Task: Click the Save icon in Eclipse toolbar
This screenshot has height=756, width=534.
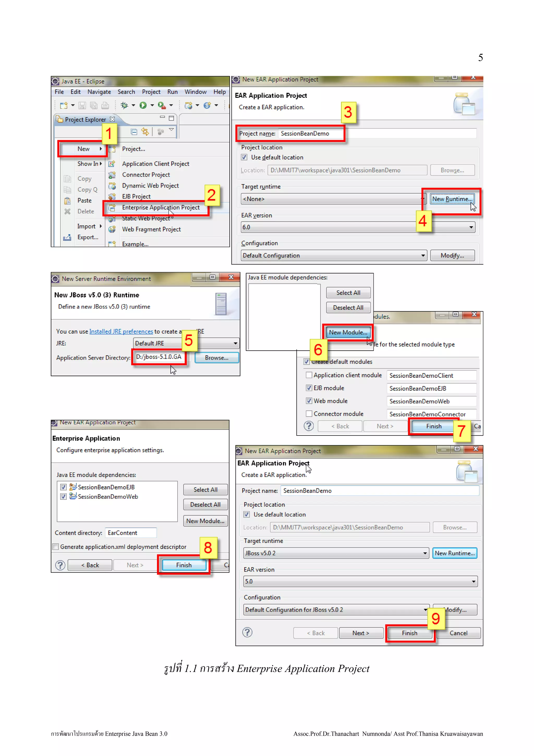Action: [x=82, y=105]
